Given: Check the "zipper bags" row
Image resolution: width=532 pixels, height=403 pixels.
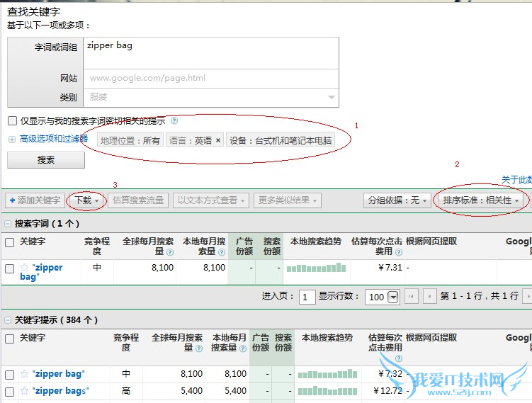Looking at the screenshot, I should pos(9,392).
